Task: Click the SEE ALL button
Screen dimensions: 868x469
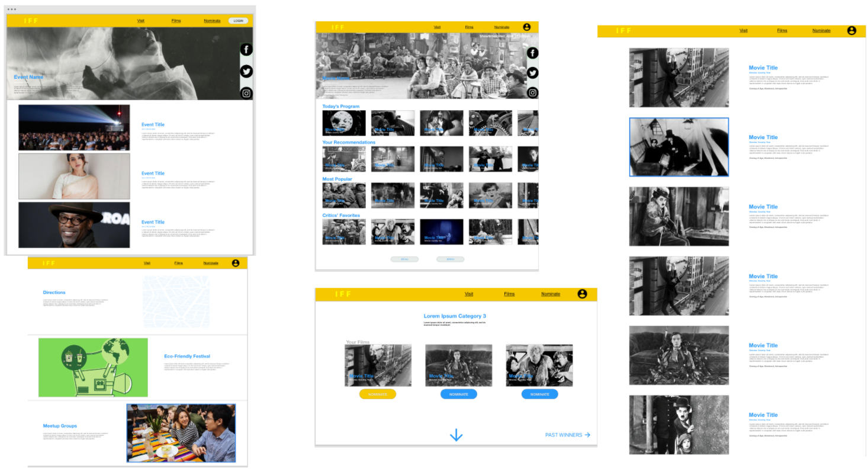Action: (404, 259)
